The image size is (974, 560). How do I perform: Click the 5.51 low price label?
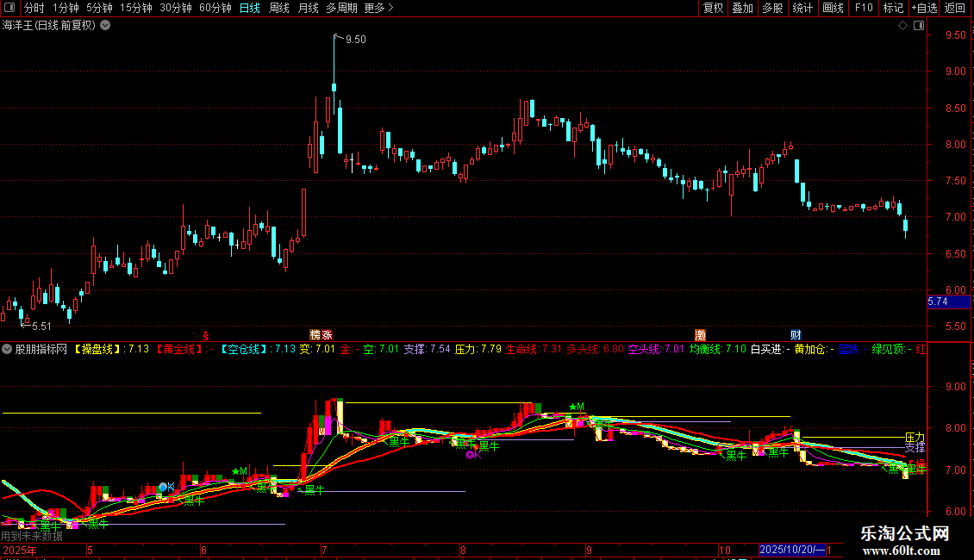(41, 327)
